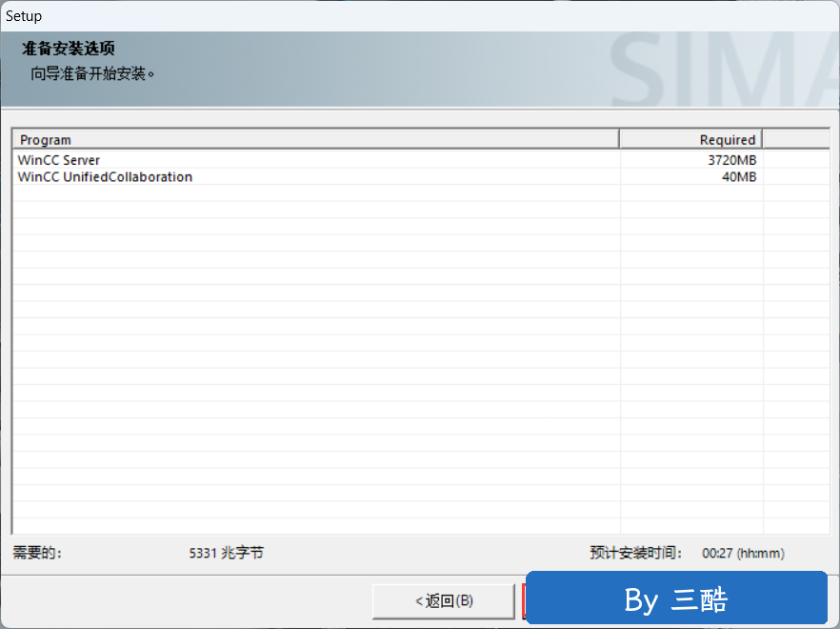Screen dimensions: 840x629
Task: Click the 准备安装选项 heading
Action: point(68,49)
